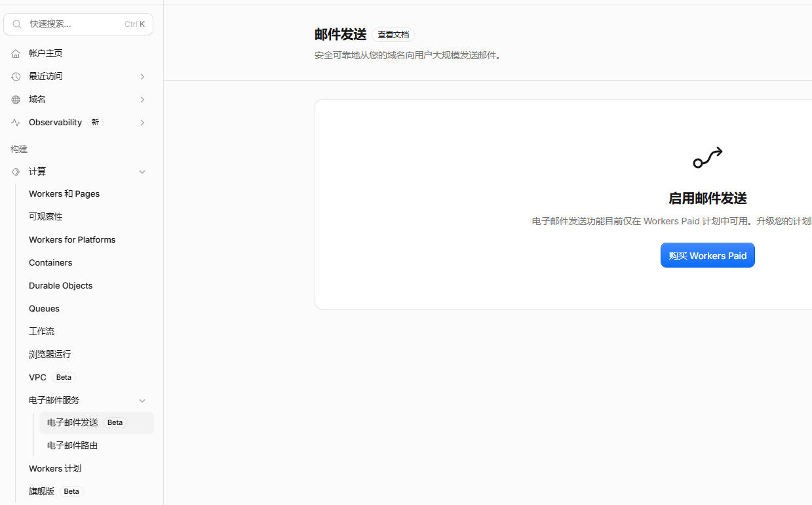Click the diamond icon beside 计算
This screenshot has width=812, height=505.
click(x=16, y=172)
